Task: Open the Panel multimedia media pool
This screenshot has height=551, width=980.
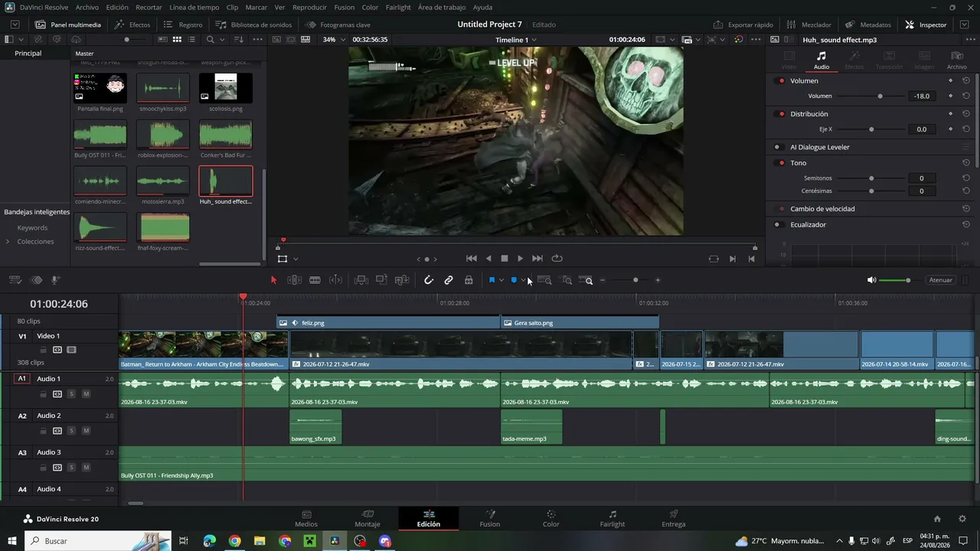Action: click(68, 24)
